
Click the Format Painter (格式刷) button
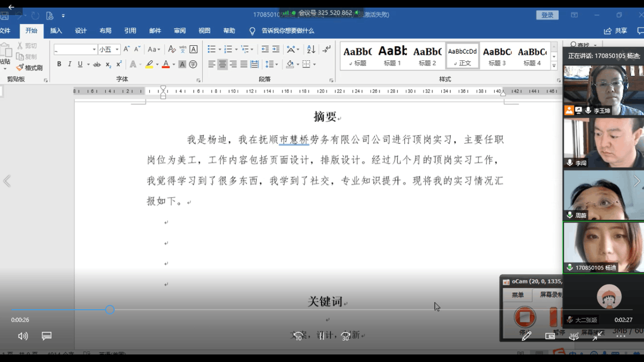[29, 67]
